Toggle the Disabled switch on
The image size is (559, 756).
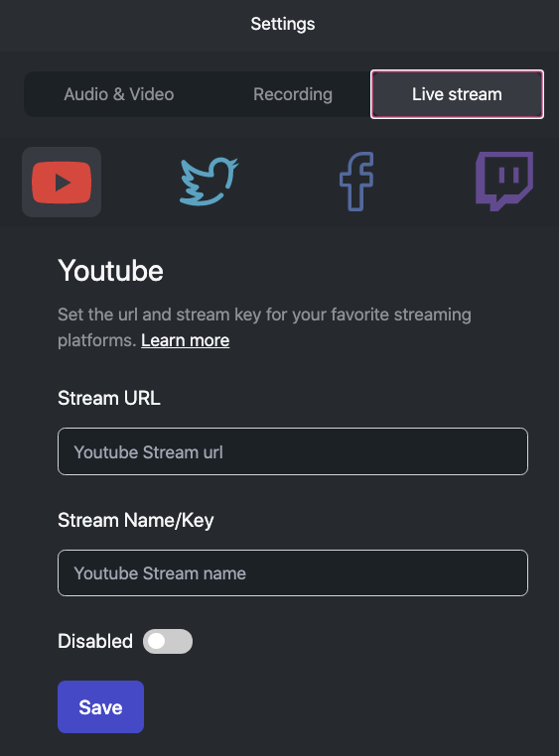[168, 641]
